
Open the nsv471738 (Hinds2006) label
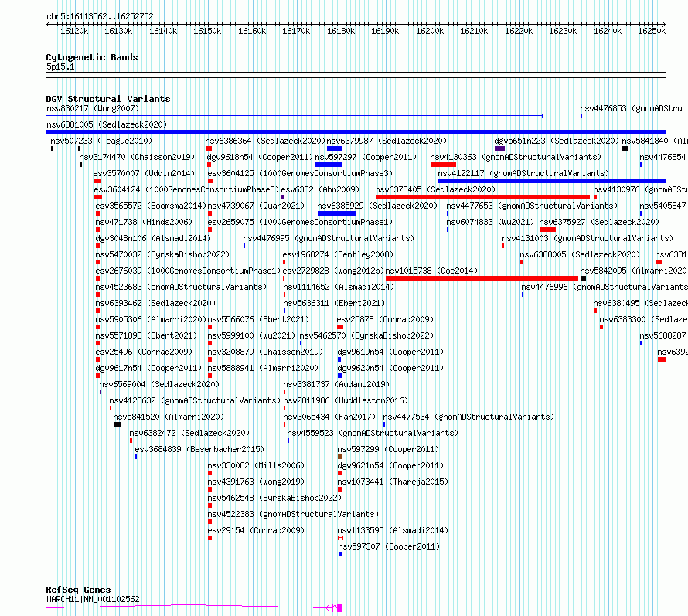tap(144, 222)
